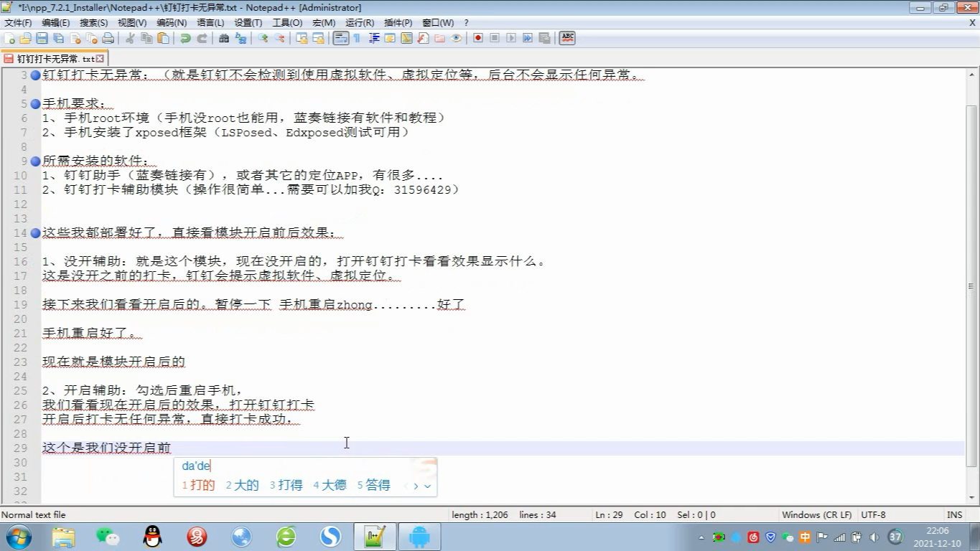This screenshot has width=980, height=551.
Task: Expand the IME candidate list chevron
Action: tap(427, 486)
